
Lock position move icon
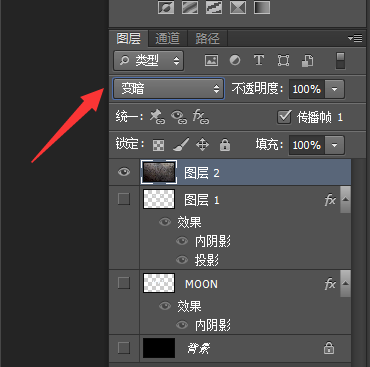(202, 145)
